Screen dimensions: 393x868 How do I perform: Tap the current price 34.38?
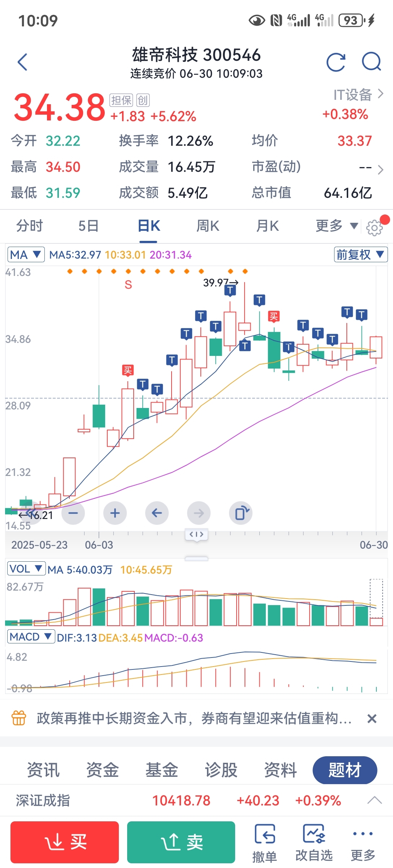coord(59,107)
